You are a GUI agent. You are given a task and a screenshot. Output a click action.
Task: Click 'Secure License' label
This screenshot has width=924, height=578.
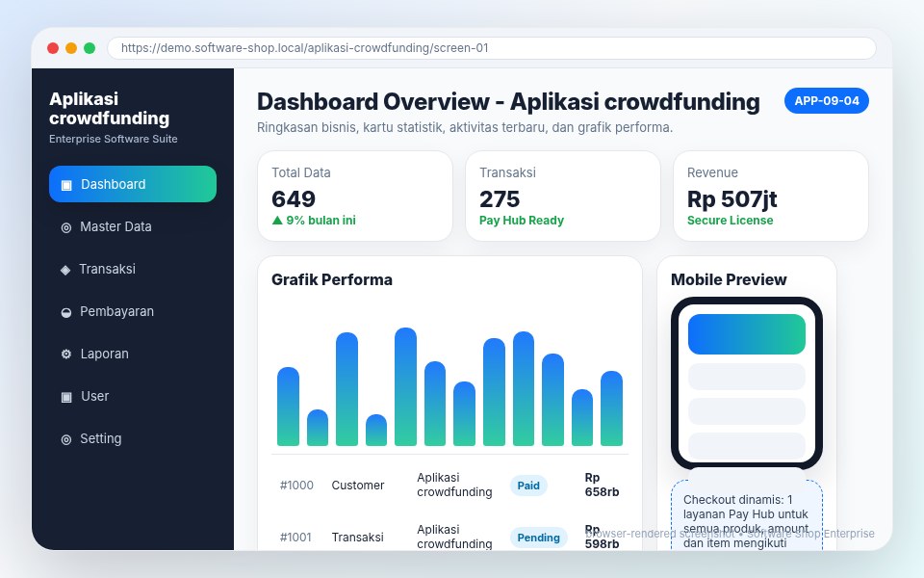click(x=731, y=220)
